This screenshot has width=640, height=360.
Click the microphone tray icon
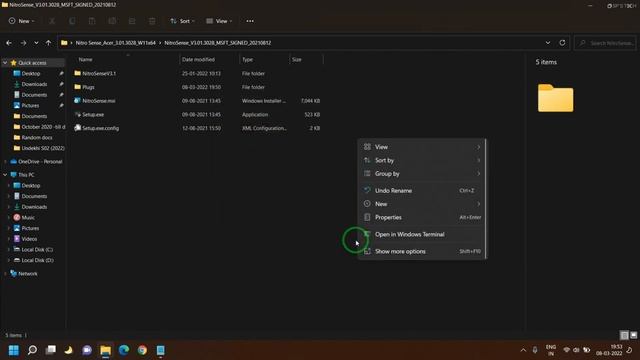pos(535,350)
